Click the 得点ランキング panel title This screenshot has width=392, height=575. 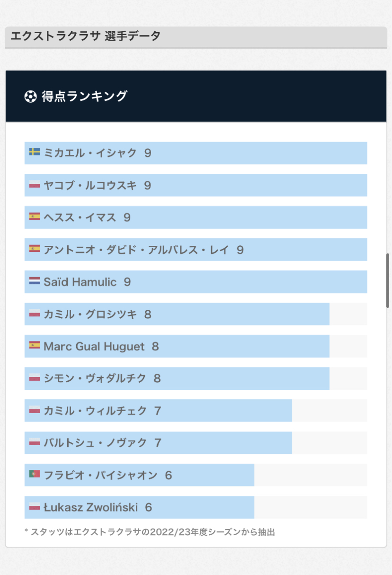point(84,96)
